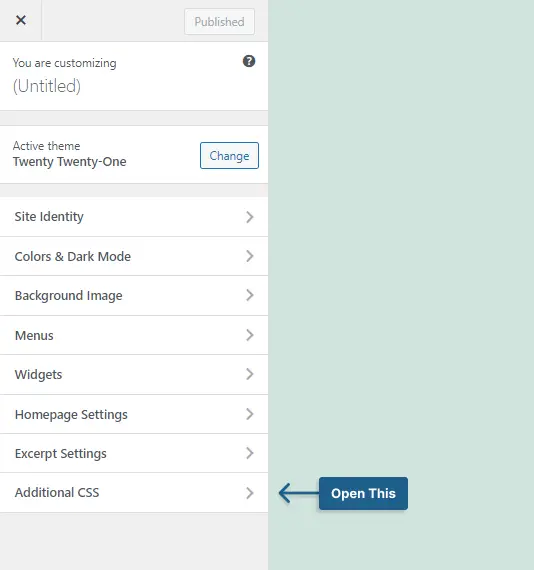534x570 pixels.
Task: Expand the Site Identity chevron arrow
Action: point(249,217)
